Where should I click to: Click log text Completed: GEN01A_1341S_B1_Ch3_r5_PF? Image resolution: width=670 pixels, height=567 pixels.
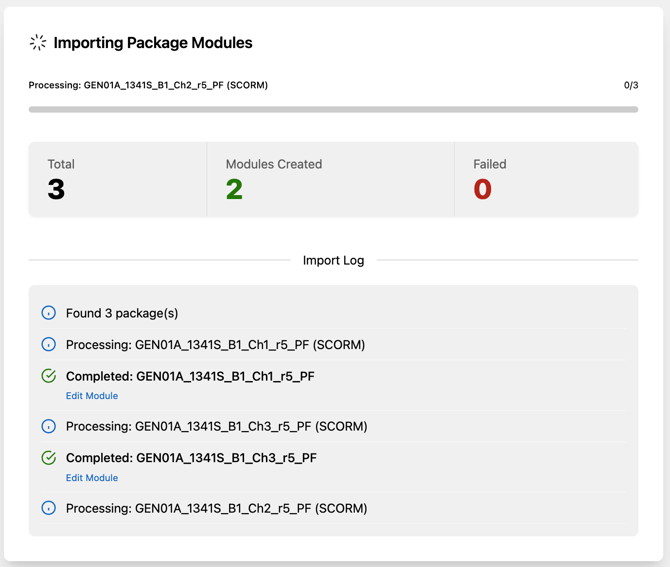point(191,458)
